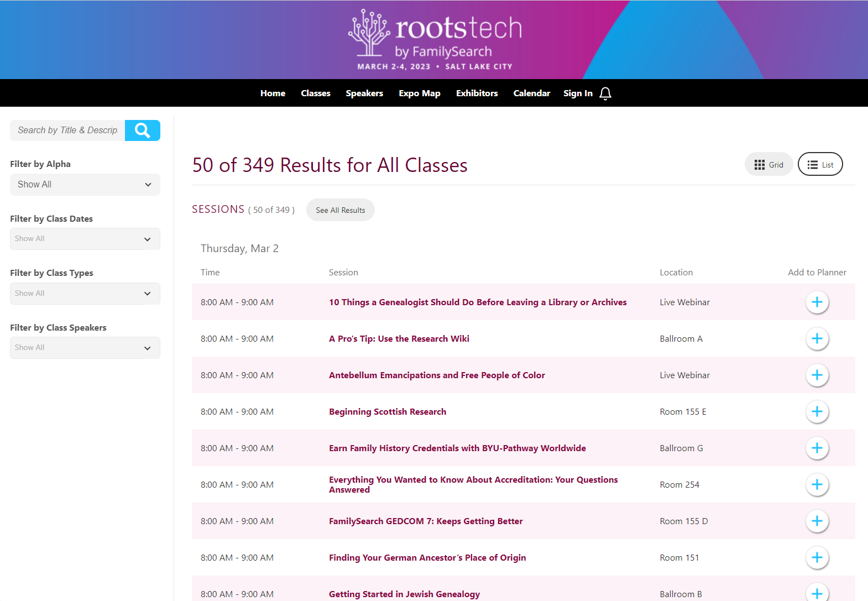Open 'Finding Your German Ancestor's Place of Origin' link
The height and width of the screenshot is (601, 868).
tap(427, 558)
